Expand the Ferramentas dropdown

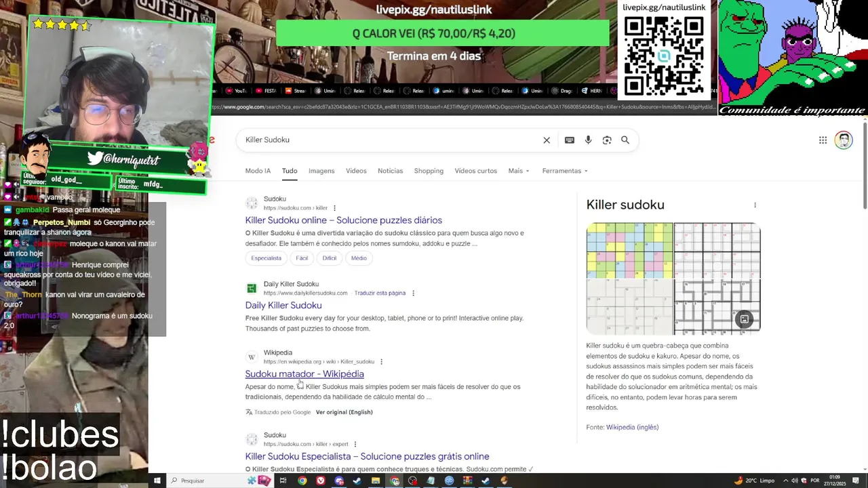(x=565, y=171)
